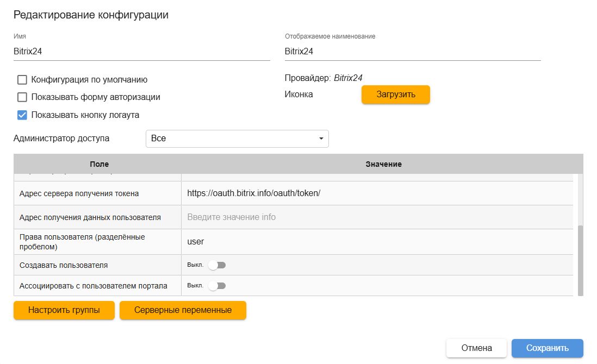
Task: Open the 'Администратор доступа' dropdown
Action: pyautogui.click(x=237, y=139)
